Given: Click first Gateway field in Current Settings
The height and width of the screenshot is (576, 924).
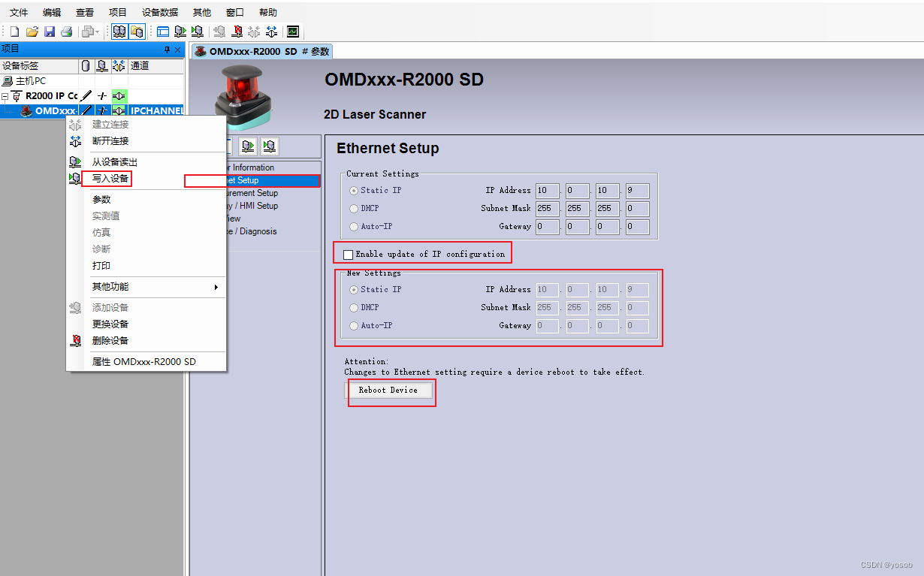Looking at the screenshot, I should click(x=547, y=227).
